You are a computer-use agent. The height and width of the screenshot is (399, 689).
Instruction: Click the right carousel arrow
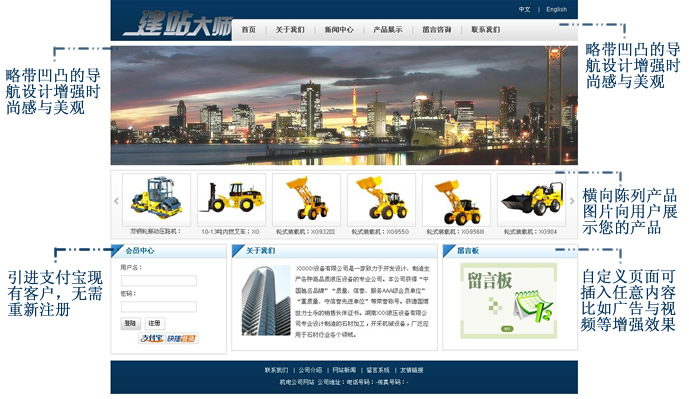coord(572,201)
